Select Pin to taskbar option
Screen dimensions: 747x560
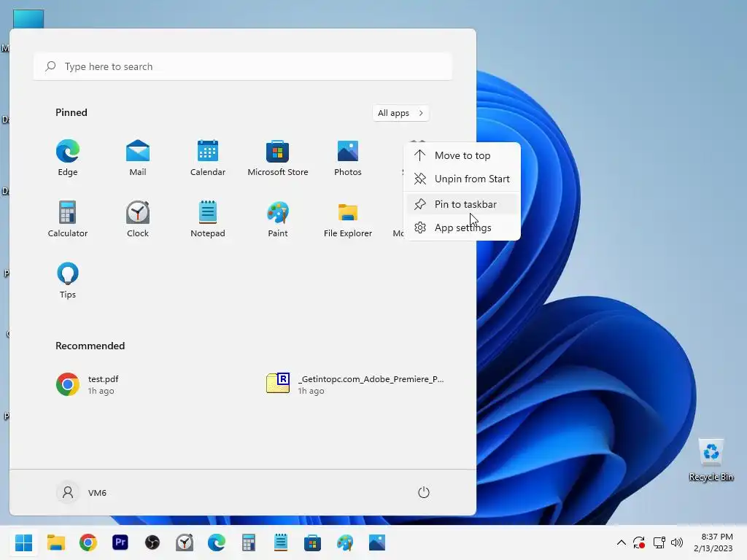pyautogui.click(x=462, y=204)
